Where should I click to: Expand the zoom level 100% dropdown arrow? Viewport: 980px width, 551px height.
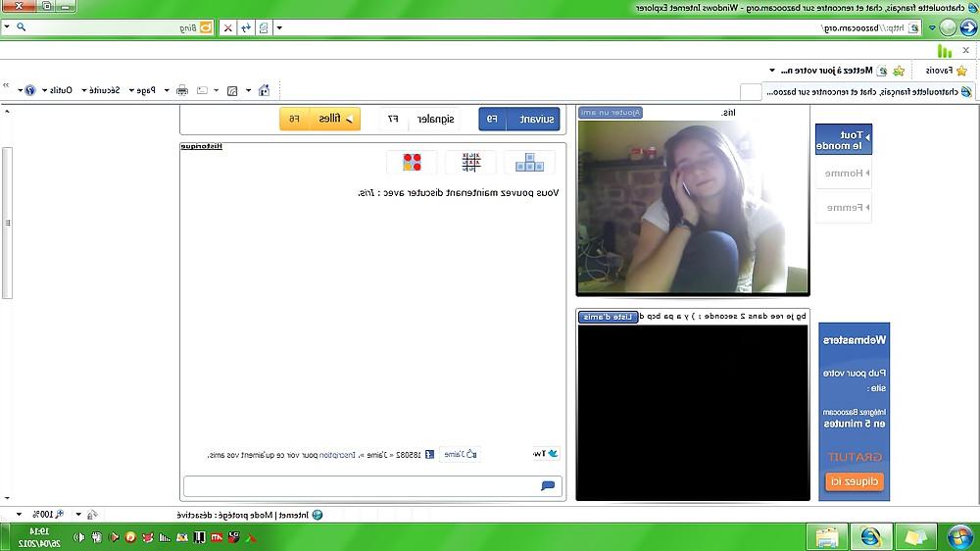click(19, 514)
